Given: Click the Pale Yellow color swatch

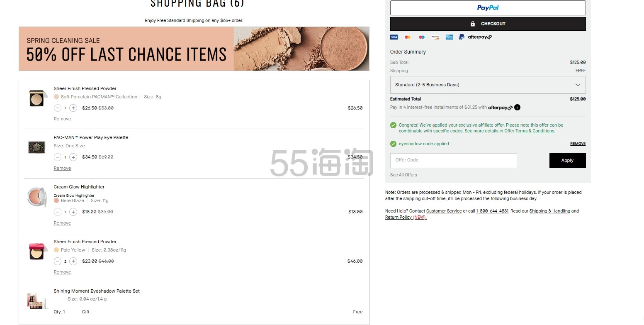Looking at the screenshot, I should tap(56, 250).
